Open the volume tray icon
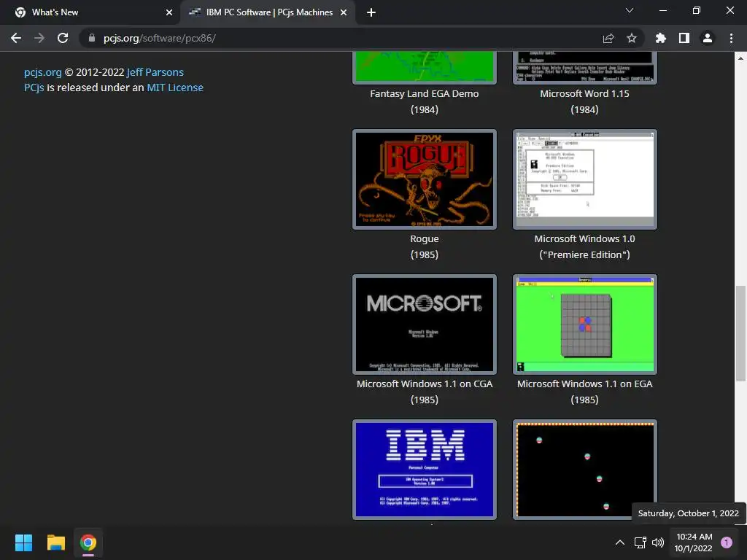747x560 pixels. [658, 542]
